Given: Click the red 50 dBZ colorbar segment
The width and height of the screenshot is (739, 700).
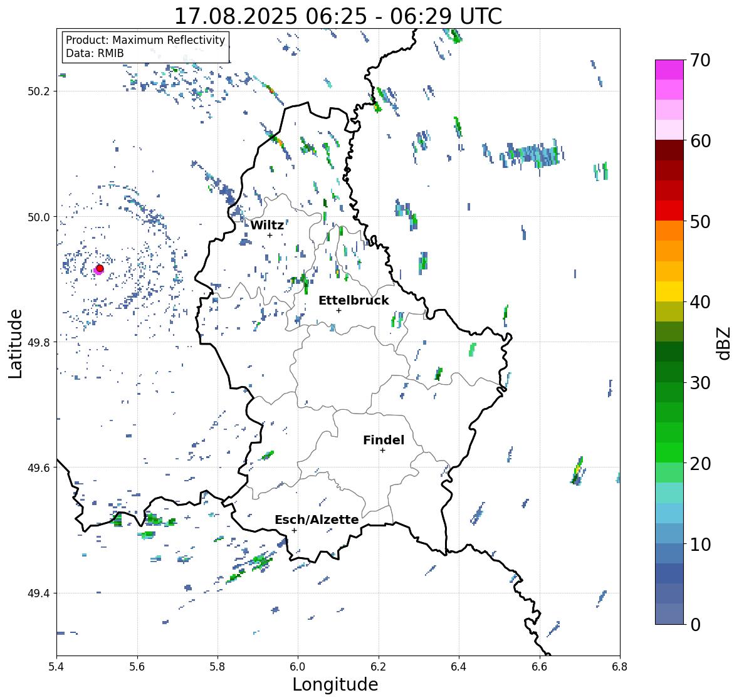Looking at the screenshot, I should point(669,211).
